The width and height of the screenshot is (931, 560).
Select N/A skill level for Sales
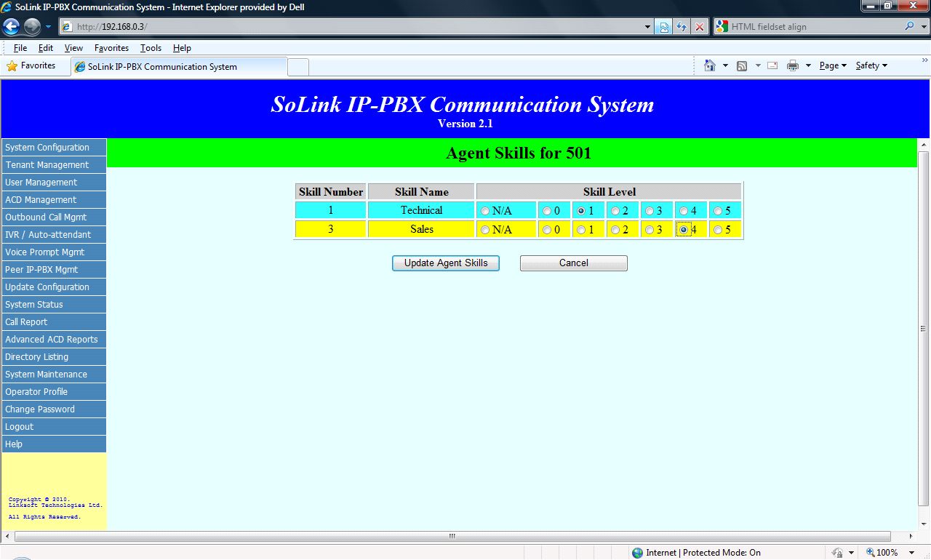(485, 230)
